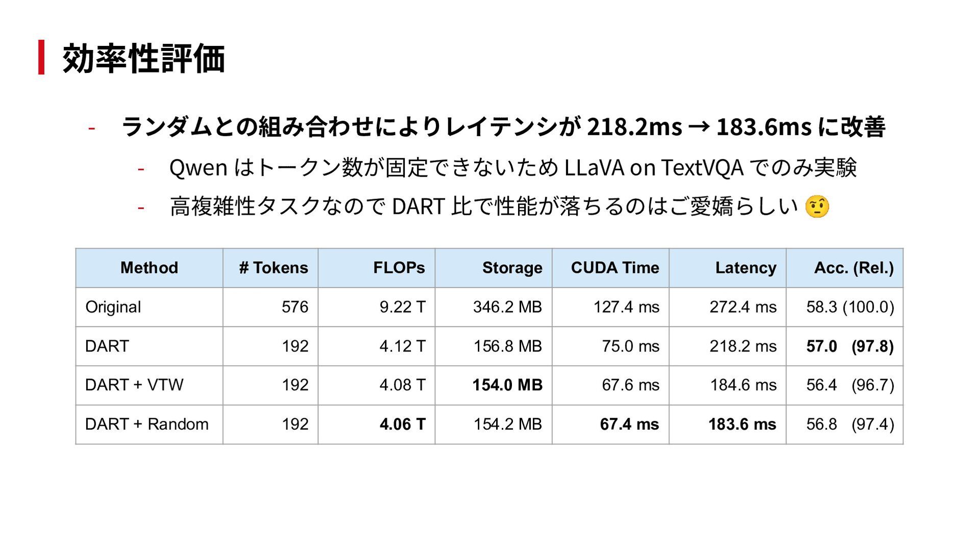
Task: Select the DART + VTW row label
Action: point(134,385)
